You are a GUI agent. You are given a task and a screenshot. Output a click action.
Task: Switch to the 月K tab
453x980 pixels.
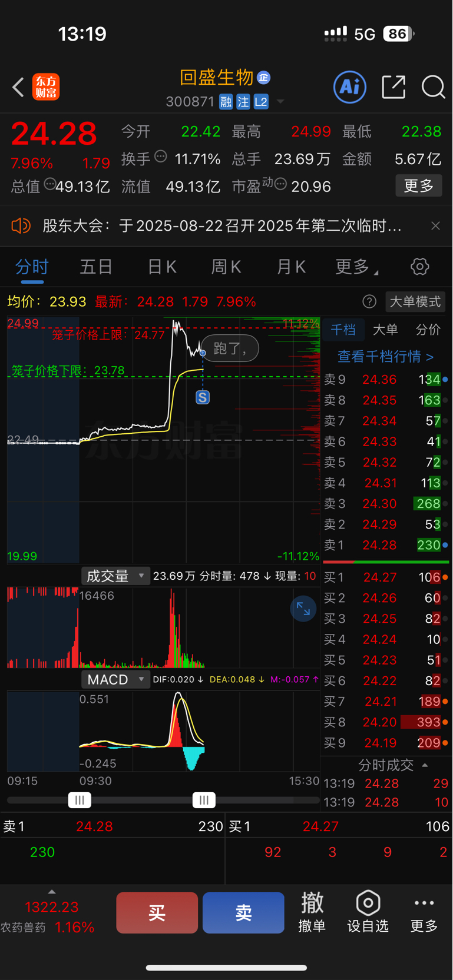(x=291, y=267)
